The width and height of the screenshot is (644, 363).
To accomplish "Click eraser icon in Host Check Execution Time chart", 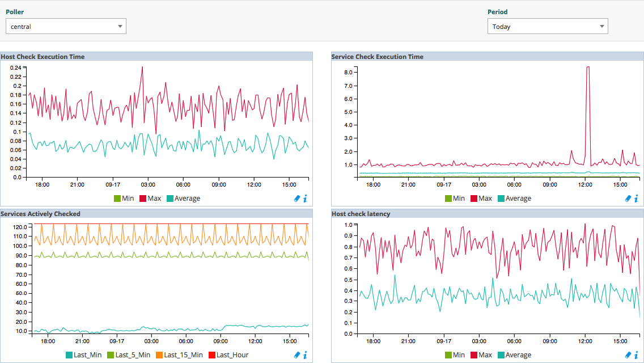I will tap(297, 199).
